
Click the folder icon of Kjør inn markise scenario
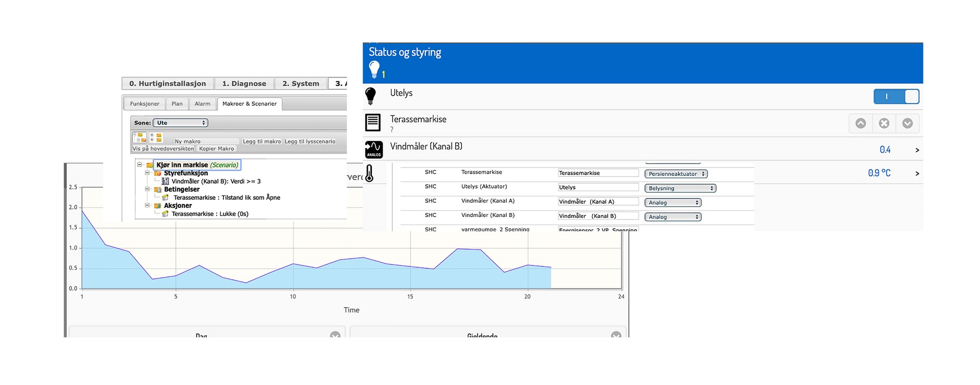pos(149,165)
